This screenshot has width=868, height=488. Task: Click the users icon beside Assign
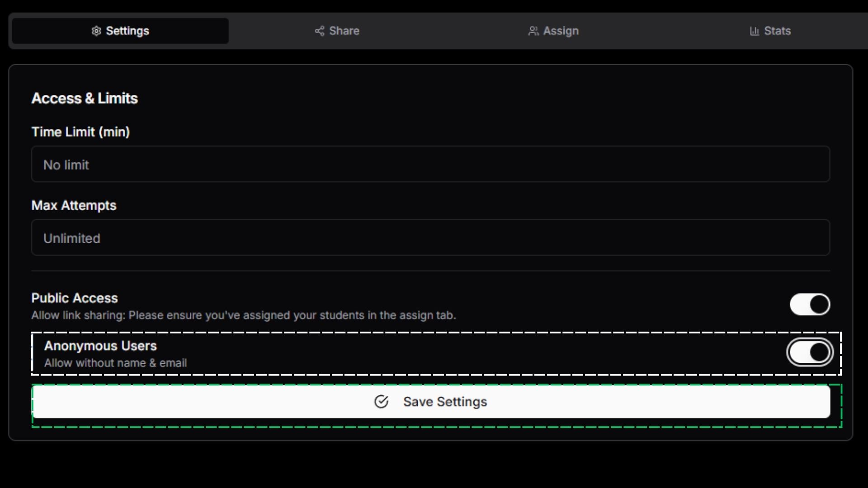coord(533,31)
